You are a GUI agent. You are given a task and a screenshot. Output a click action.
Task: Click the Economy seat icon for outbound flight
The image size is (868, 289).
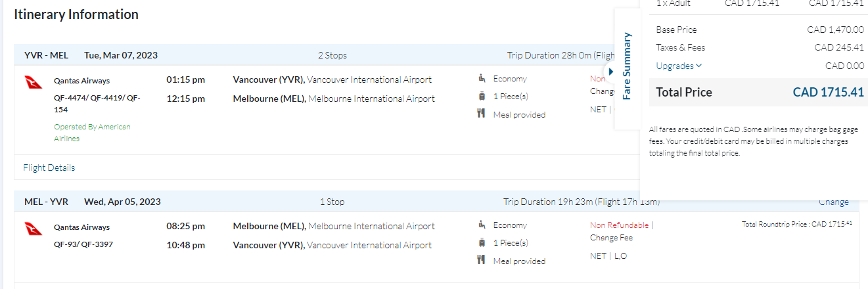tap(482, 79)
